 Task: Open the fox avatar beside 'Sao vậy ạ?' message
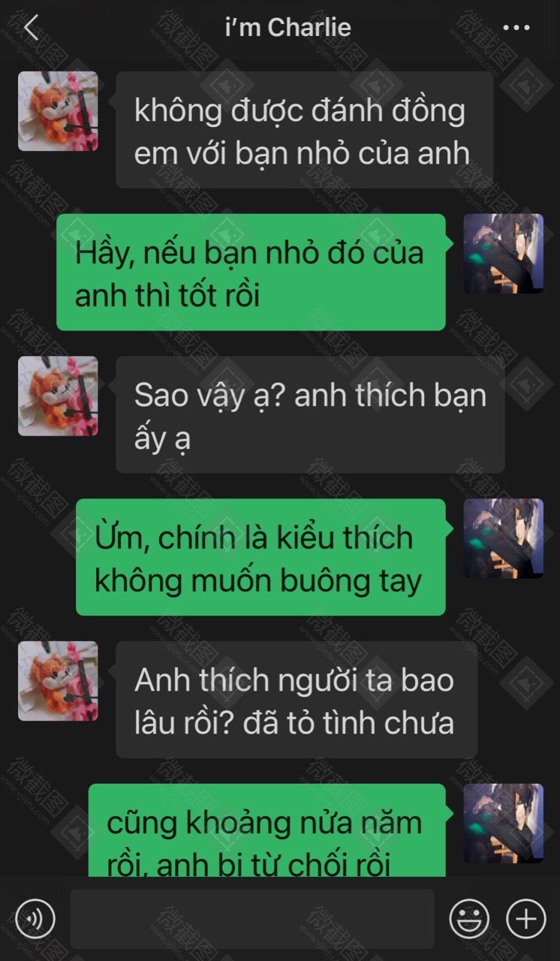(x=58, y=396)
